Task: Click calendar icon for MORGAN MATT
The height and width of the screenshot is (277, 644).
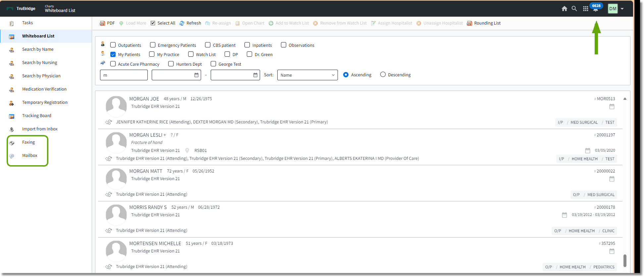Action: 612,179
